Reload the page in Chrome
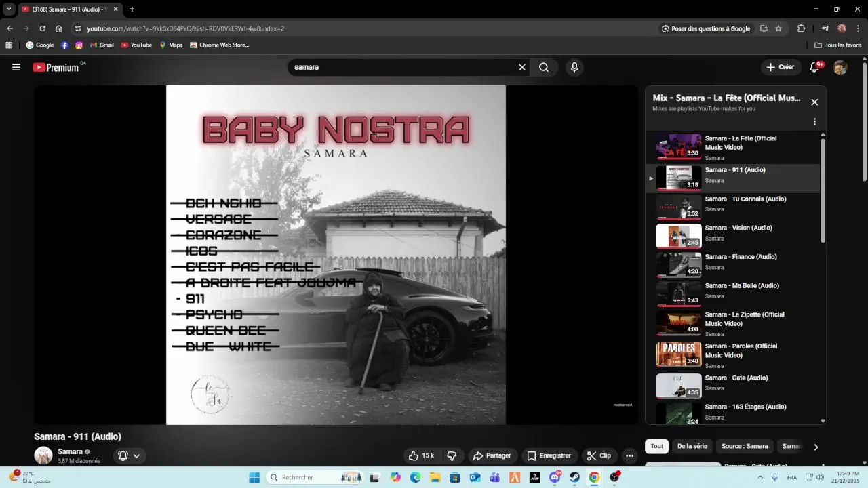This screenshot has width=868, height=488. pyautogui.click(x=42, y=28)
